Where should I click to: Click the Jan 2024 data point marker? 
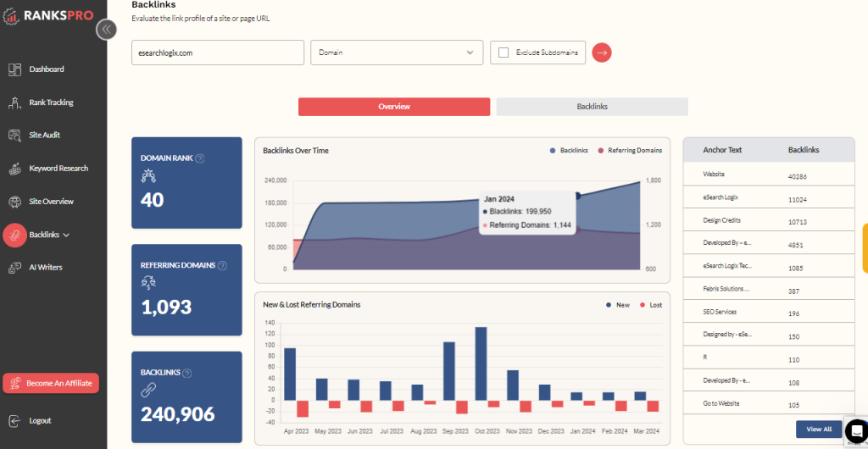point(577,196)
